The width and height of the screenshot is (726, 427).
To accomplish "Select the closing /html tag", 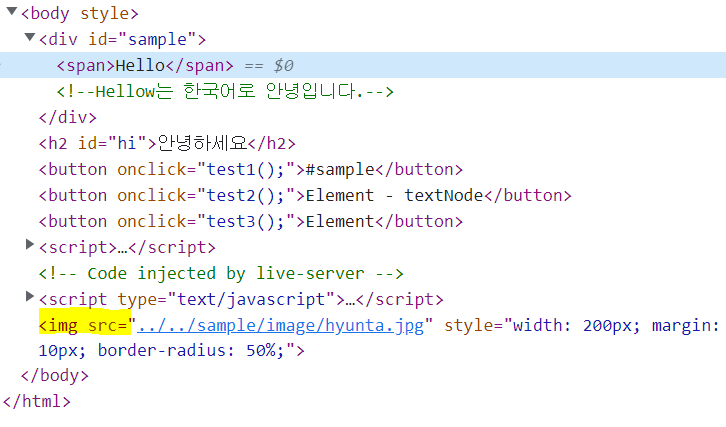I will 37,401.
